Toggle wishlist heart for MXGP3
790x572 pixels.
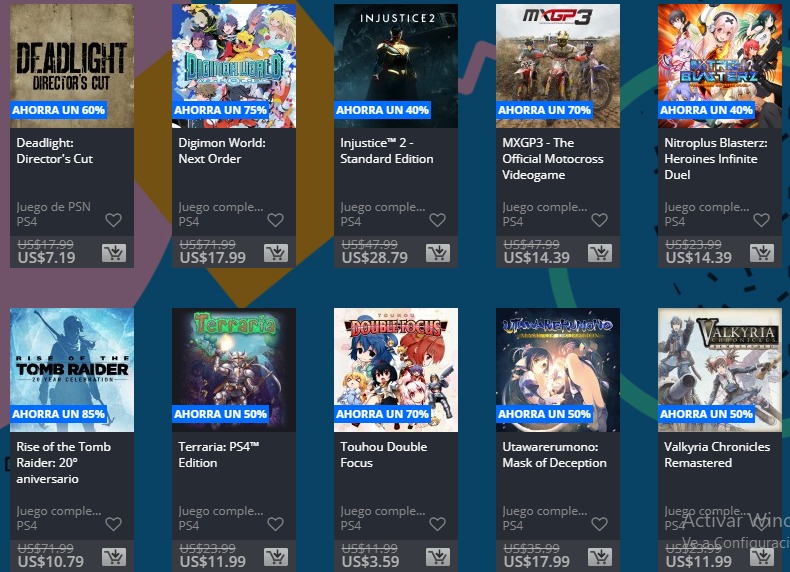(599, 220)
